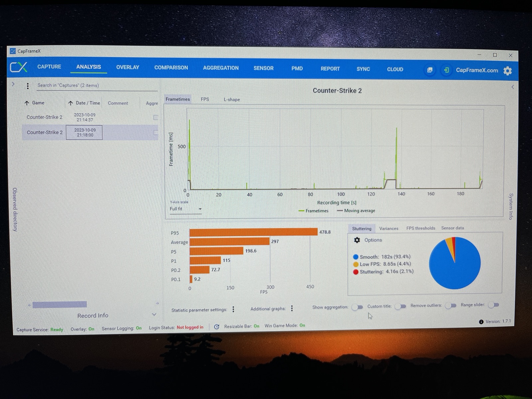
Task: Sort by Game column arrow
Action: pyautogui.click(x=27, y=103)
